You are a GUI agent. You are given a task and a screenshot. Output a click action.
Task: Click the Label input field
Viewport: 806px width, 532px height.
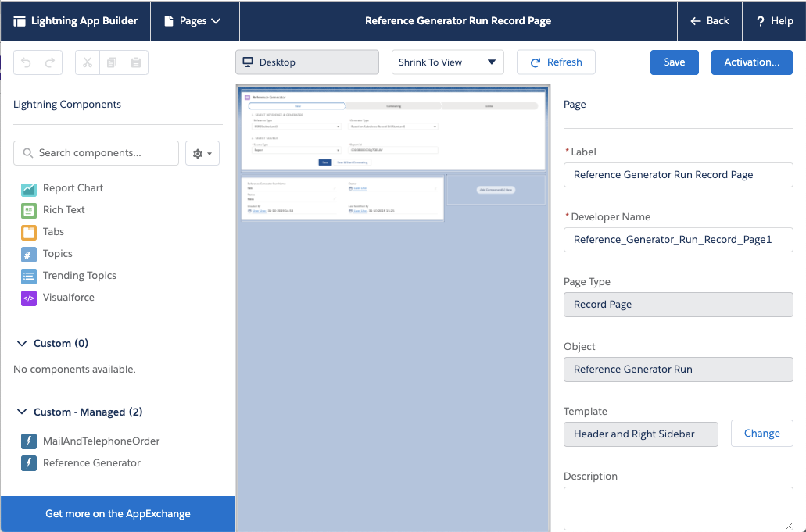point(677,175)
